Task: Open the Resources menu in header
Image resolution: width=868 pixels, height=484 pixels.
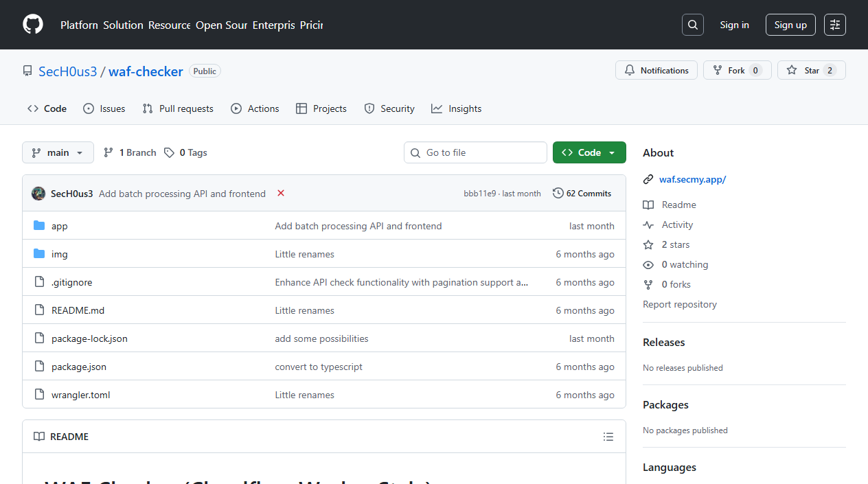Action: [x=170, y=25]
